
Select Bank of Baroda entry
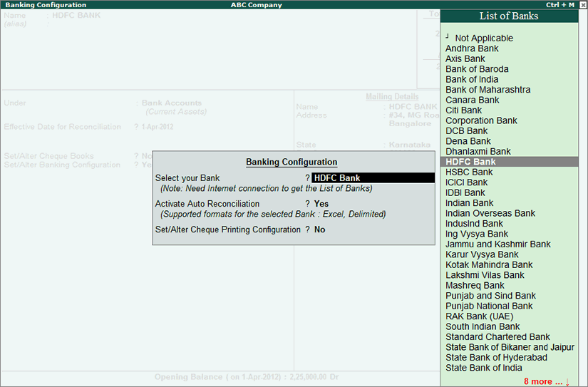477,69
